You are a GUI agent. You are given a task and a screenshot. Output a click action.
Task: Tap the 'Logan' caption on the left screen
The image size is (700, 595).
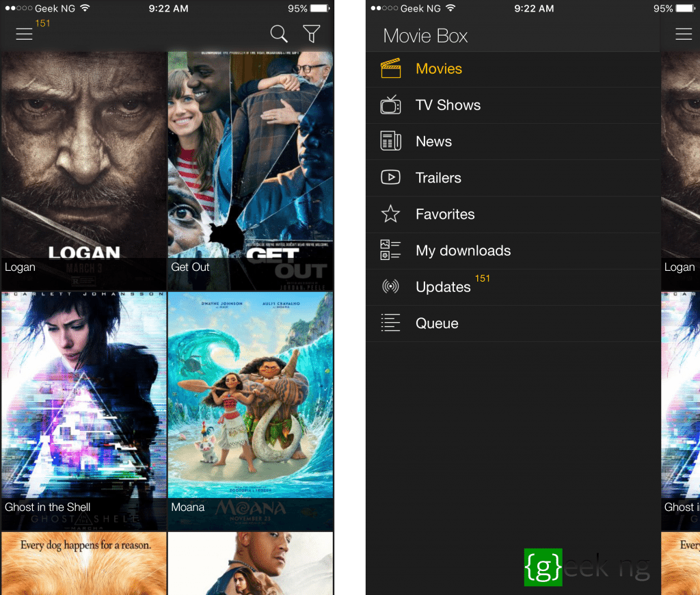tap(20, 267)
